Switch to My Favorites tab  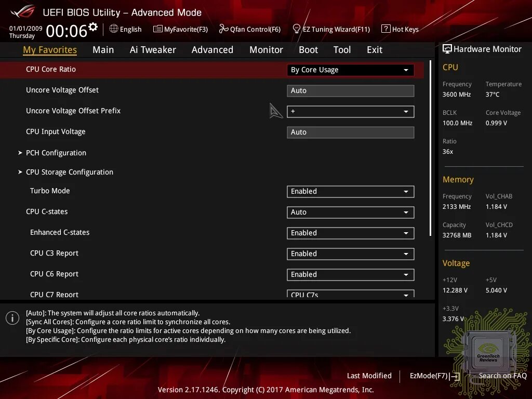[50, 50]
